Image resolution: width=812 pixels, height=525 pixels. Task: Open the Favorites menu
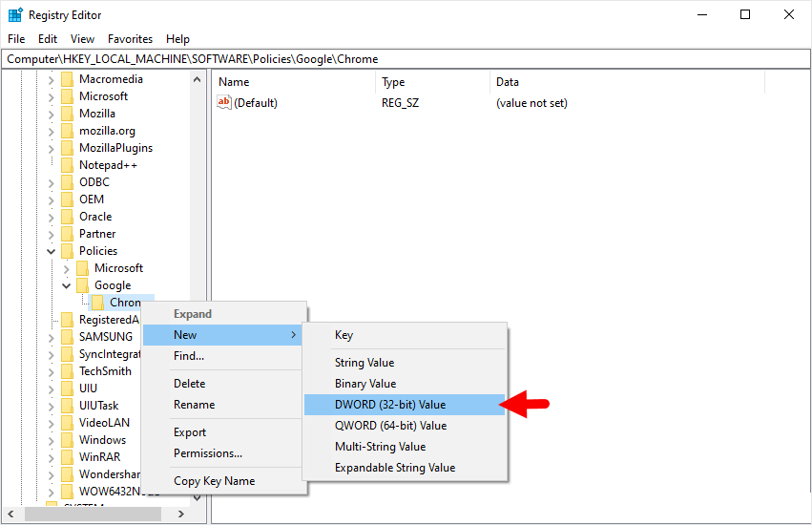click(130, 39)
